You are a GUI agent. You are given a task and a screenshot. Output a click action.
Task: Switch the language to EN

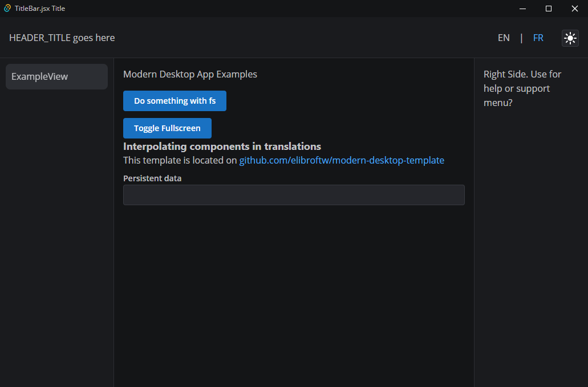click(x=504, y=38)
